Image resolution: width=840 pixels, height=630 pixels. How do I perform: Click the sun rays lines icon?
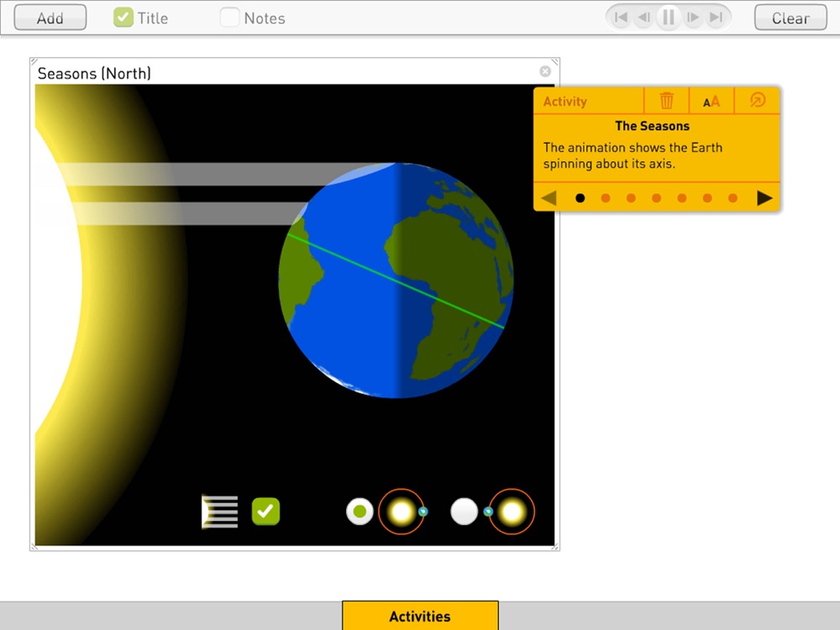tap(219, 512)
